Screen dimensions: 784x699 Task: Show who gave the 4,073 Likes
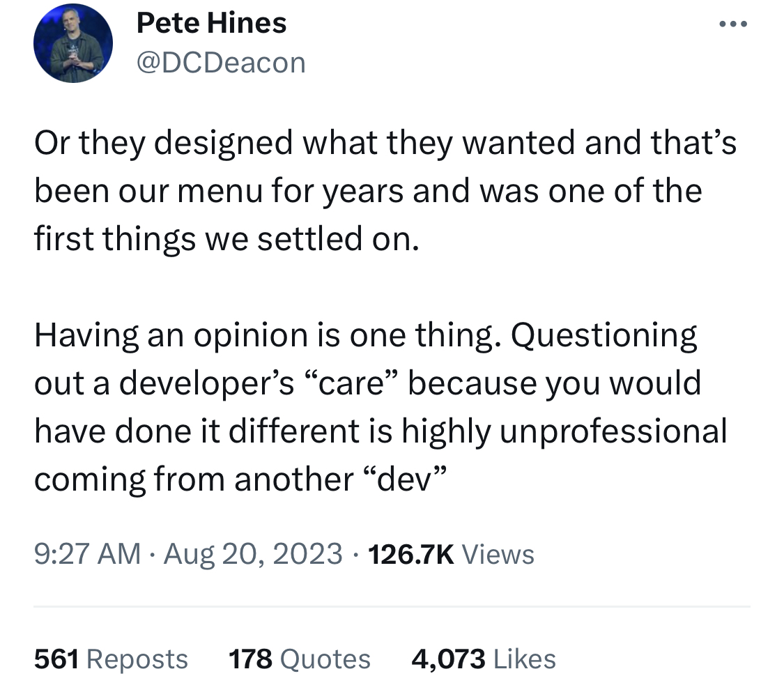coord(484,659)
